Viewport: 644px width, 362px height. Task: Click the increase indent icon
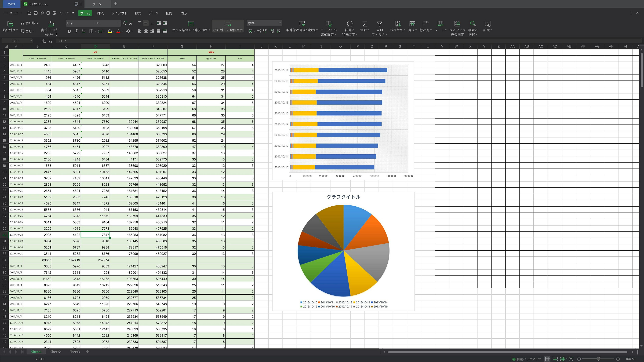(x=165, y=23)
